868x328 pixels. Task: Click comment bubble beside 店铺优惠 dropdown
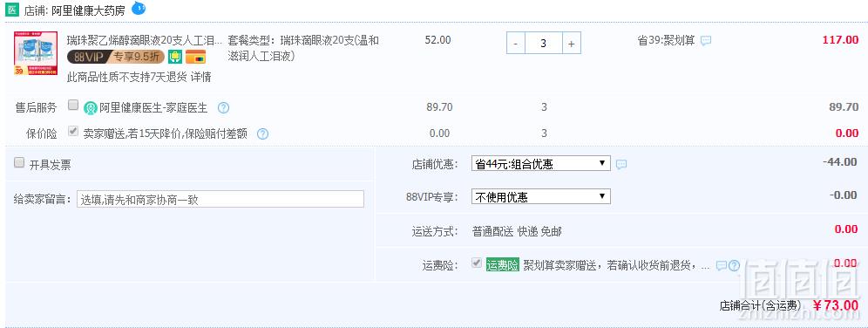(x=621, y=164)
